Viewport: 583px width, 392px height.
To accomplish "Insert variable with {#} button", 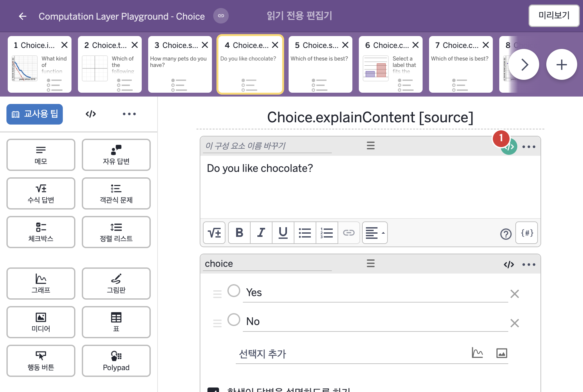I will pos(527,233).
